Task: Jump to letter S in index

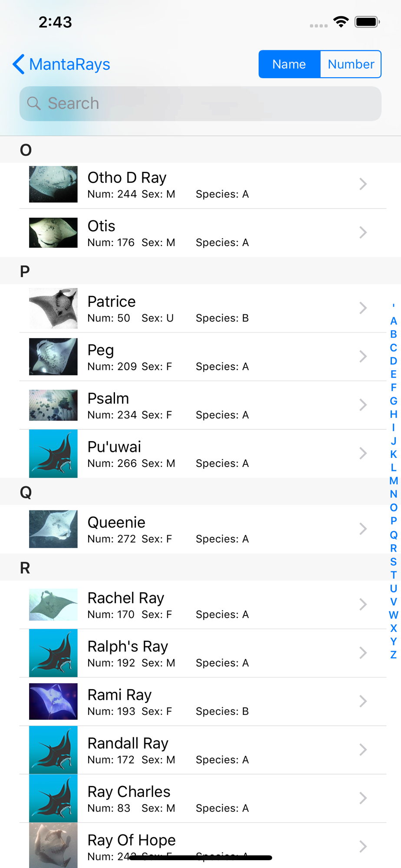Action: [x=394, y=562]
